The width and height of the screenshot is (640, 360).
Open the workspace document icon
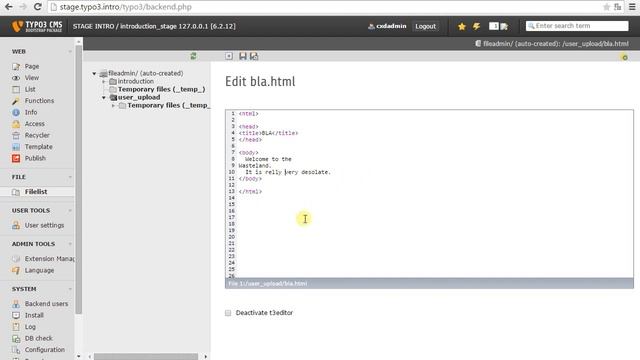(x=504, y=26)
